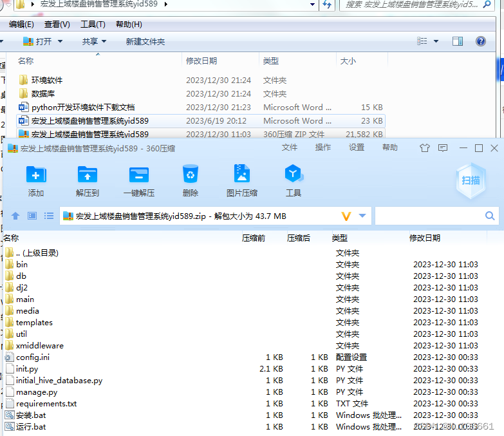504x436 pixels.
Task: Open the 查看(V) menu in Explorer
Action: pos(57,24)
